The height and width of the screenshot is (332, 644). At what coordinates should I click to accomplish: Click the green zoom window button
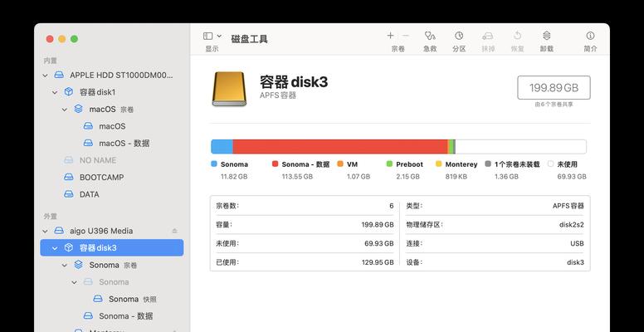(74, 39)
